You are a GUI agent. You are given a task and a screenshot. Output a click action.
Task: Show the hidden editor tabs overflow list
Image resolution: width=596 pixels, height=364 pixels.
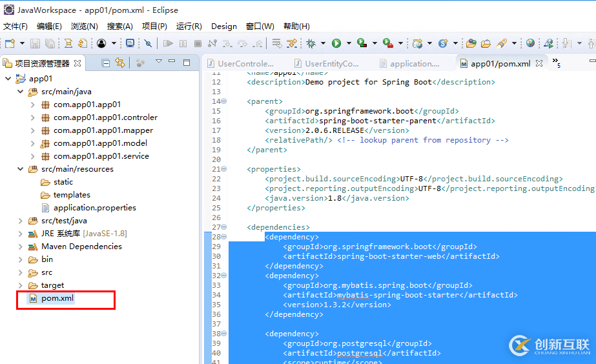pos(556,63)
